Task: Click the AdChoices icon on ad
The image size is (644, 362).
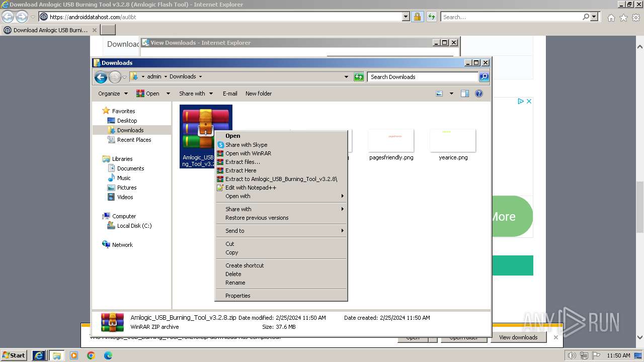Action: [x=521, y=101]
